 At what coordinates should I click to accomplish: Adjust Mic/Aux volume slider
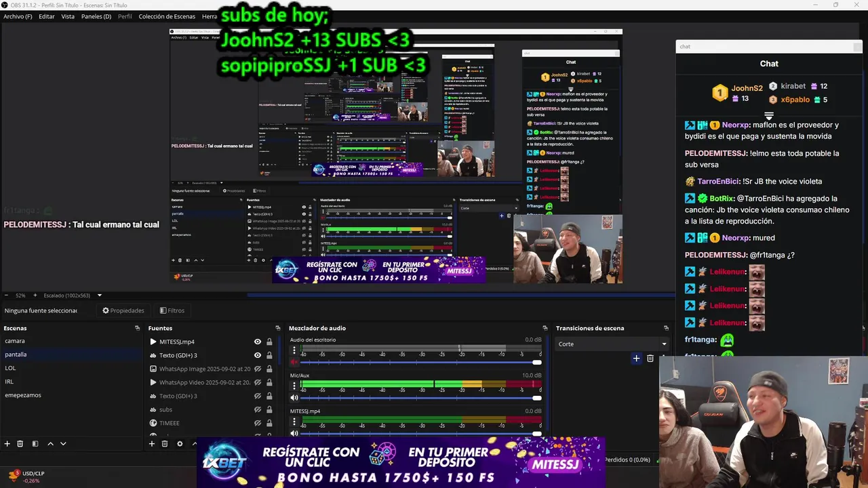421,398
